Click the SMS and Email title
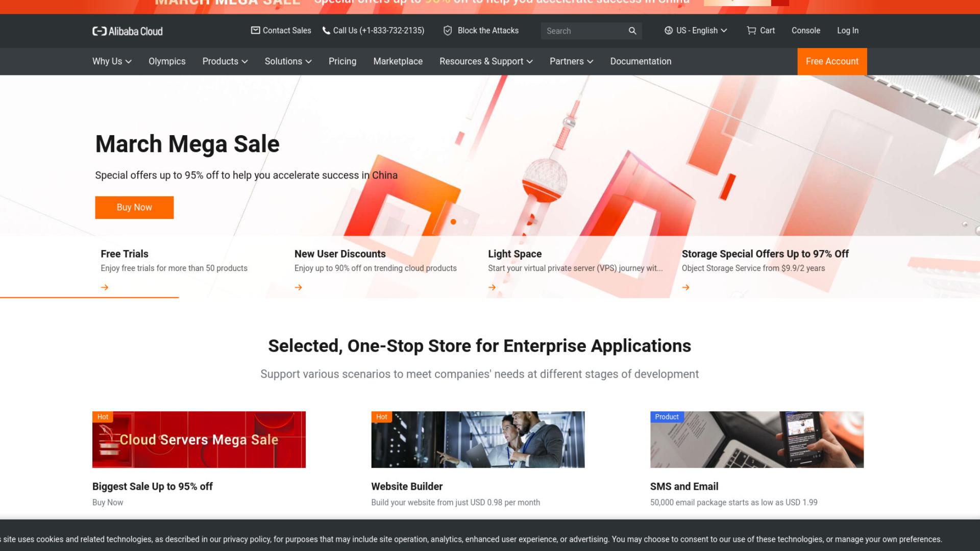The height and width of the screenshot is (551, 980). (x=684, y=487)
